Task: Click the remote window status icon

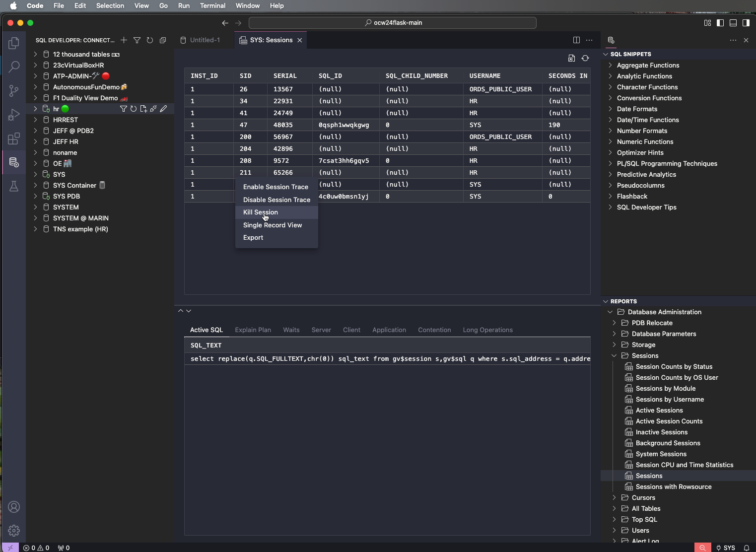Action: [10, 548]
